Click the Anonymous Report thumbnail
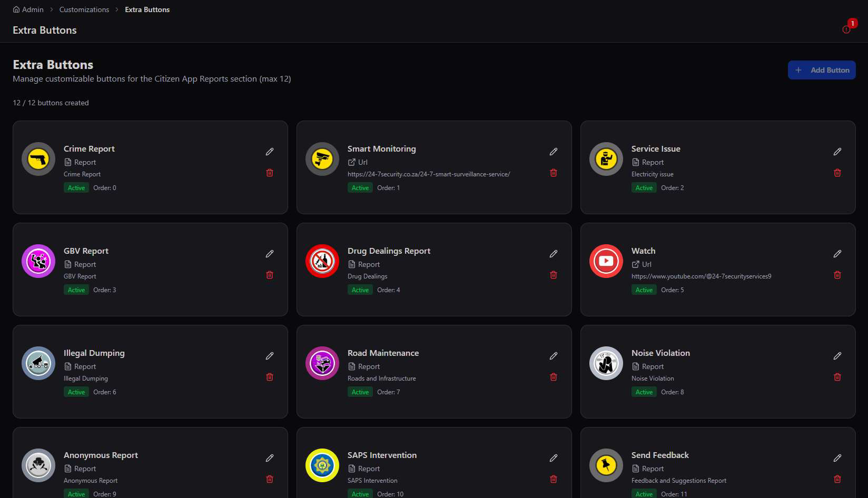 [38, 465]
